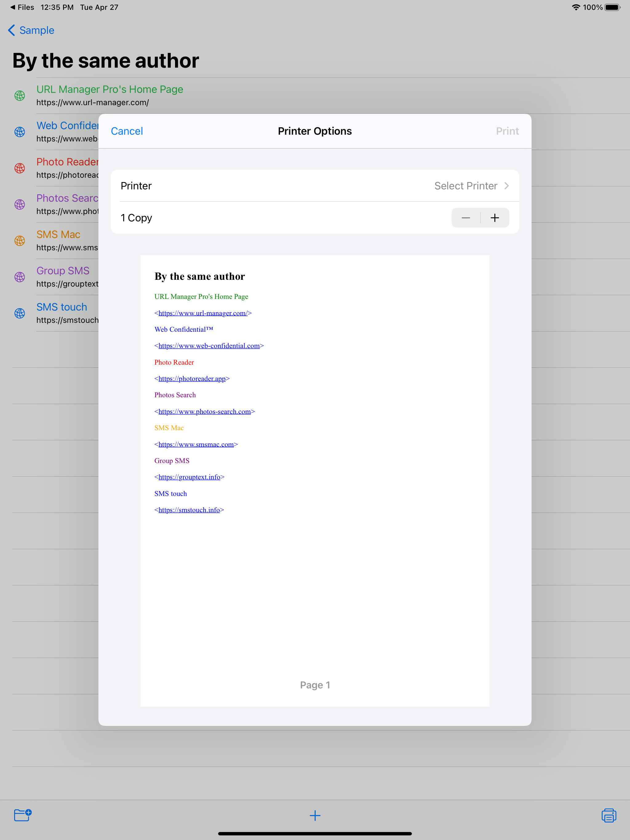
Task: Click the blue globe icon for Web Confidential
Action: pos(20,132)
